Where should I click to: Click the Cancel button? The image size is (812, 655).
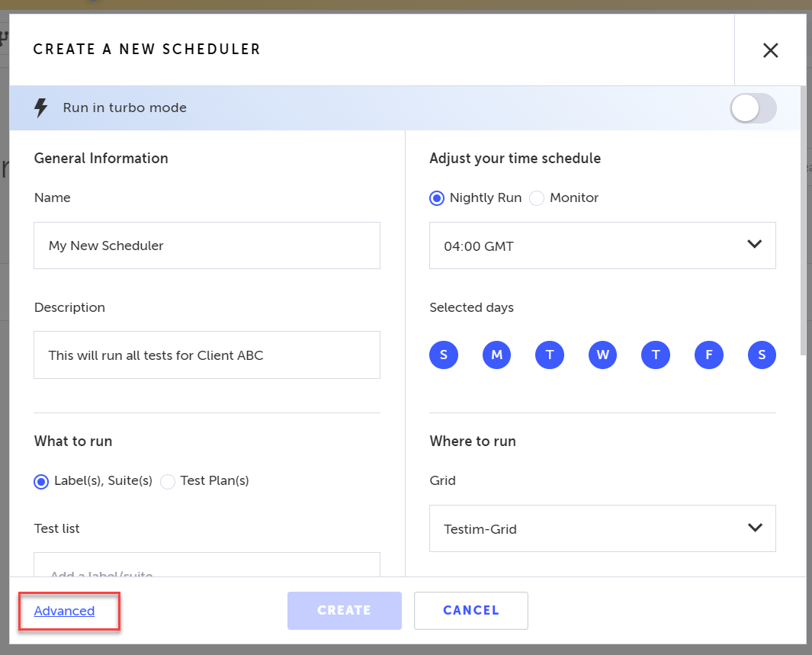[470, 611]
